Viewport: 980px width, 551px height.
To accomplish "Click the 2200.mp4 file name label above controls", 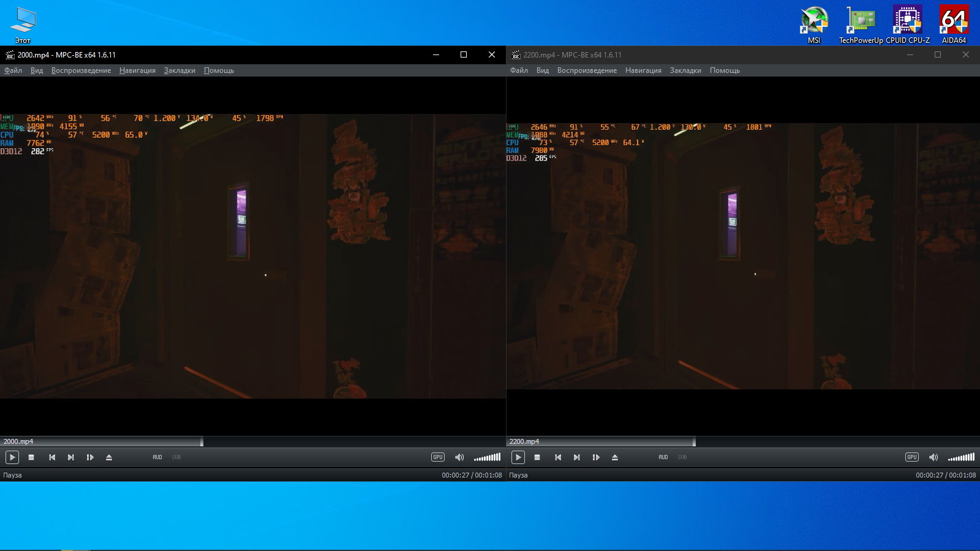I will click(524, 441).
